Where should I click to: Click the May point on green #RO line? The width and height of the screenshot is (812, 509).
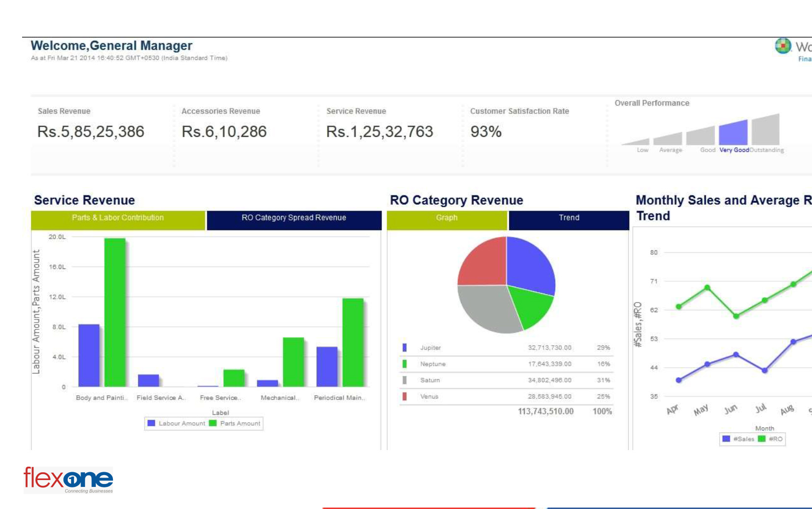point(707,288)
